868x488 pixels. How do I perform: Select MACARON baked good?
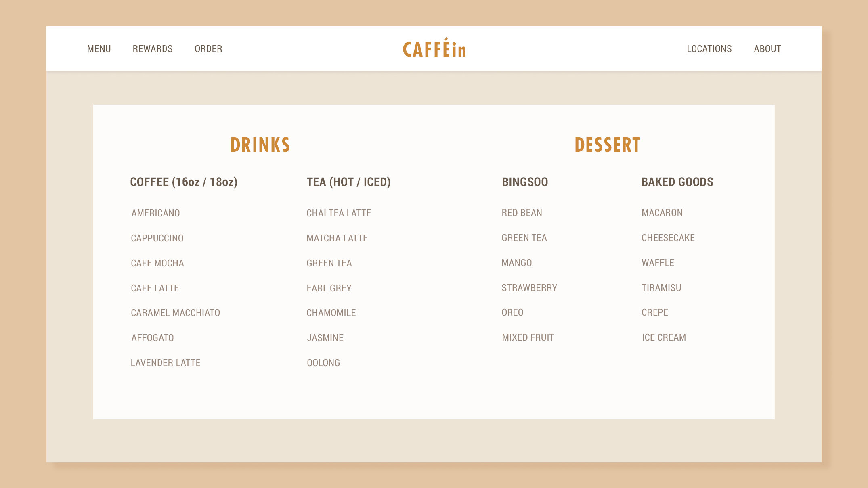[662, 213]
